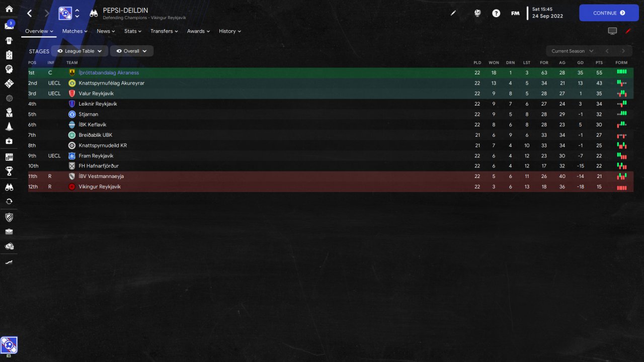Expand the Stats menu dropdown
The height and width of the screenshot is (362, 644).
pos(133,31)
